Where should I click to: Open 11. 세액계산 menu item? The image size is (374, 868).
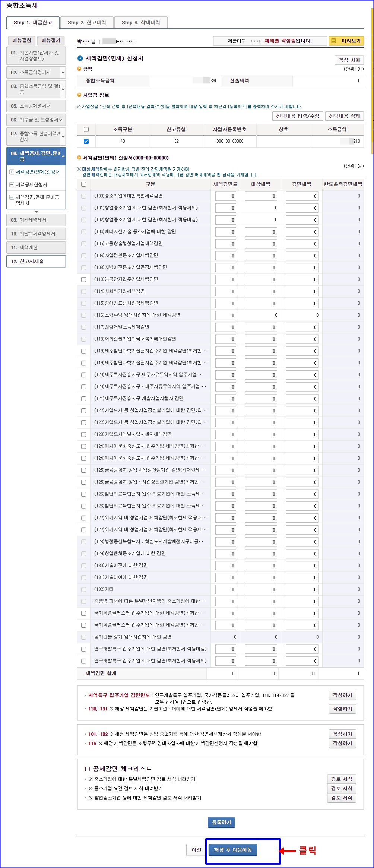(x=36, y=248)
